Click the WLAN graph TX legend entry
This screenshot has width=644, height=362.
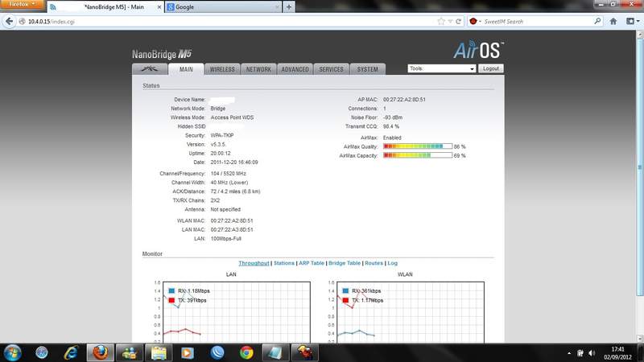(x=363, y=300)
